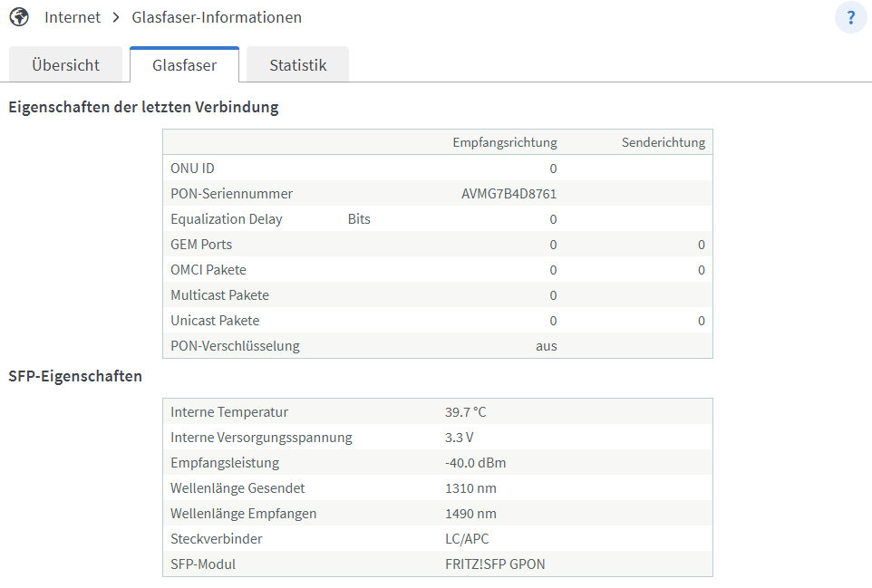Click the SFP-Eigenschaften section heading
Image resolution: width=872 pixels, height=588 pixels.
click(75, 376)
